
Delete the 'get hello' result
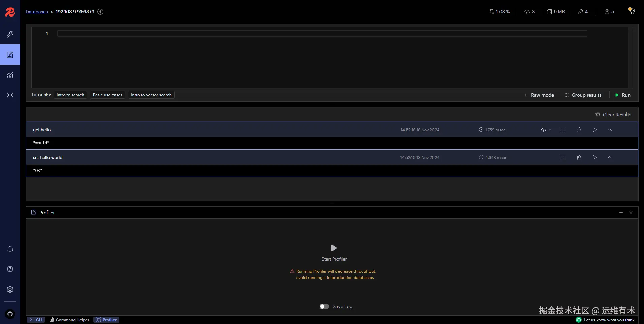point(579,130)
